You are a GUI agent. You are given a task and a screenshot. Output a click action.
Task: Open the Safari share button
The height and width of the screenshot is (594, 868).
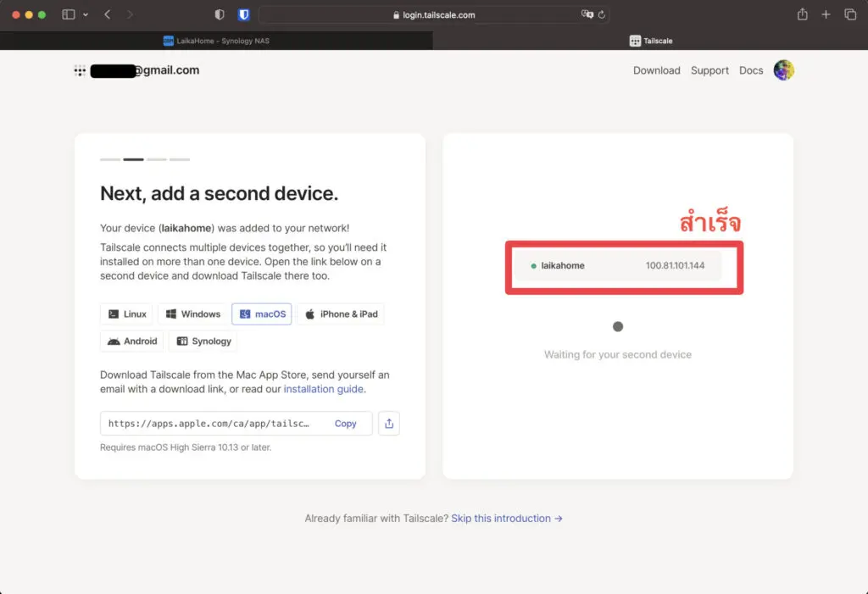802,14
